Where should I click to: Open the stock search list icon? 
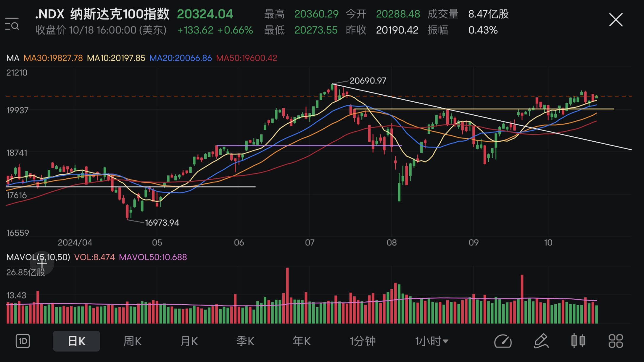(12, 24)
